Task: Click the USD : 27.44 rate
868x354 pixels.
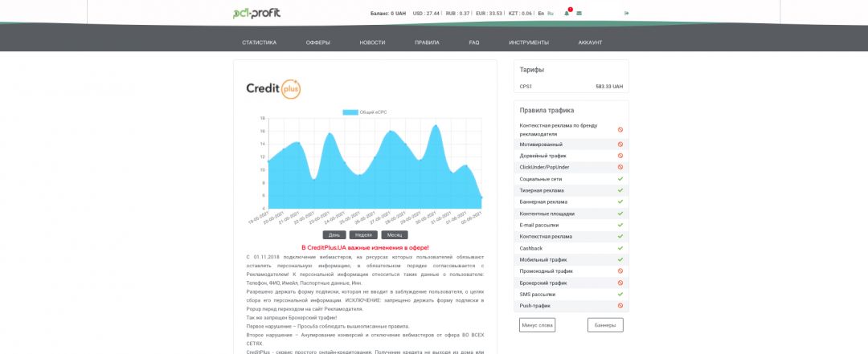Action: click(426, 14)
